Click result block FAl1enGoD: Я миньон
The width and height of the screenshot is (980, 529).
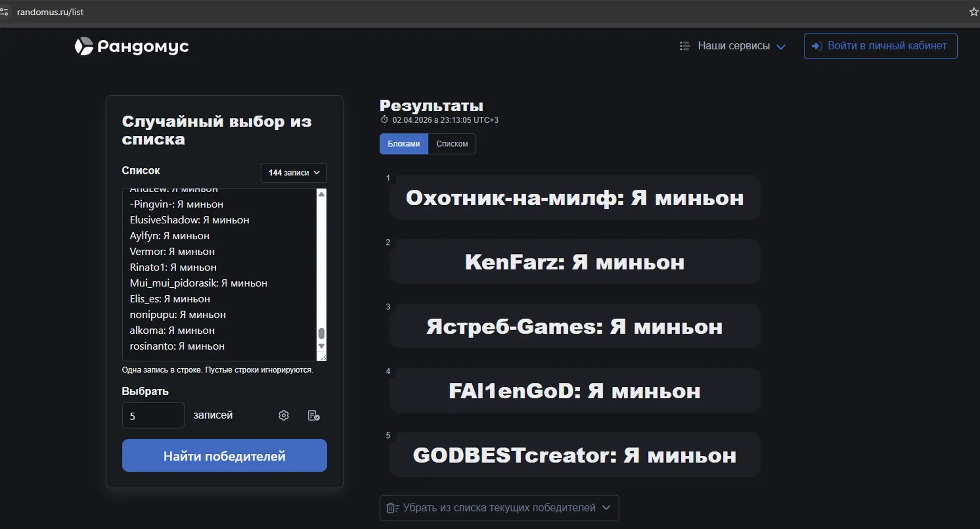tap(575, 391)
